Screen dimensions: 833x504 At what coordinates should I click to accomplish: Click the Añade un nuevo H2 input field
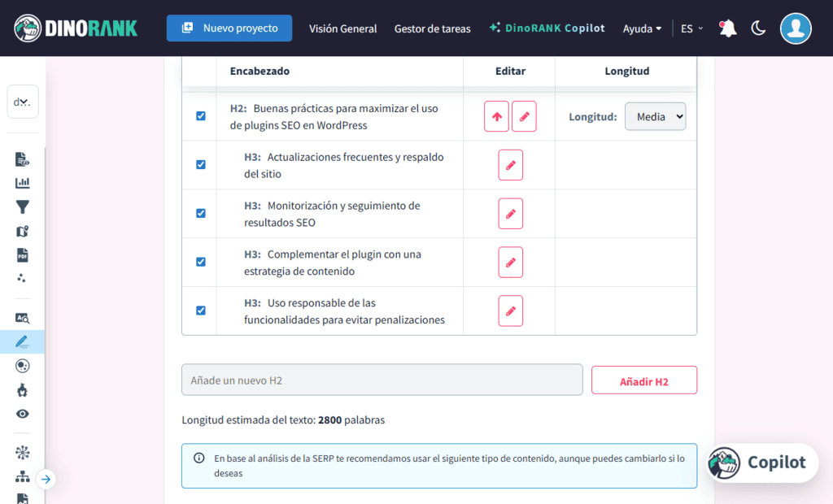click(x=382, y=380)
